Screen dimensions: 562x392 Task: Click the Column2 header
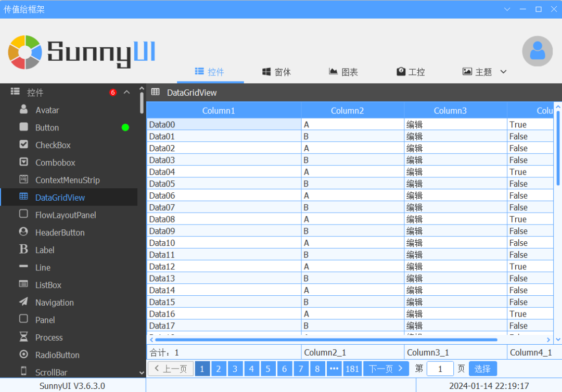pyautogui.click(x=353, y=110)
